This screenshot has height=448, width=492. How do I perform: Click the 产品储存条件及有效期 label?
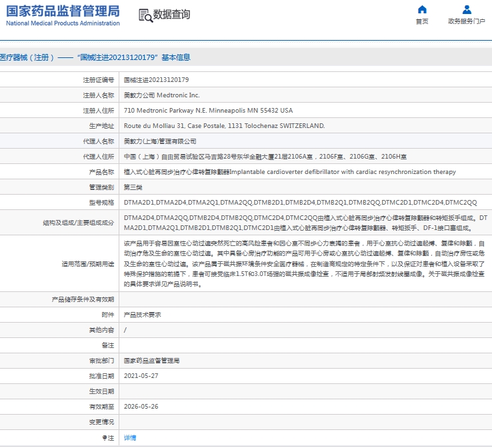pyautogui.click(x=83, y=299)
